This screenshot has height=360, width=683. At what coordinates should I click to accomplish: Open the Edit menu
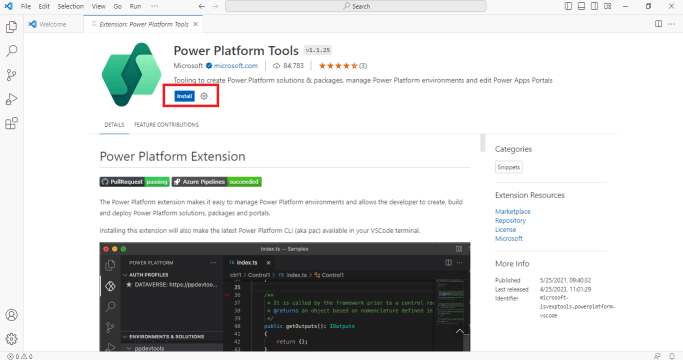[44, 6]
